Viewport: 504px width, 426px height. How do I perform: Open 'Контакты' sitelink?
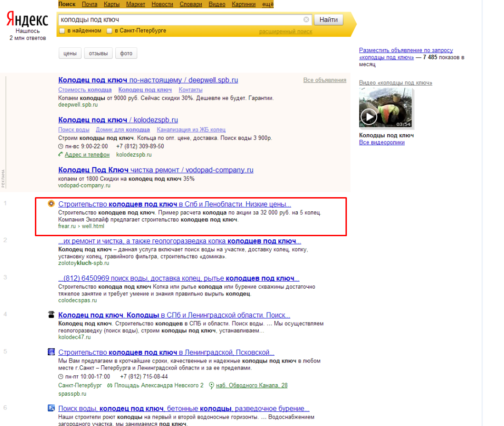(x=191, y=90)
